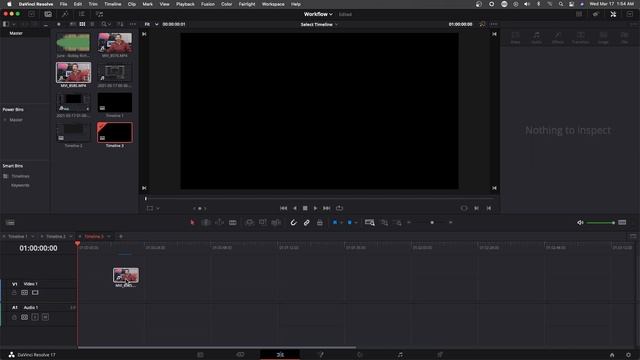The height and width of the screenshot is (360, 640).
Task: Open Timeline View Options icon
Action: pos(10,222)
